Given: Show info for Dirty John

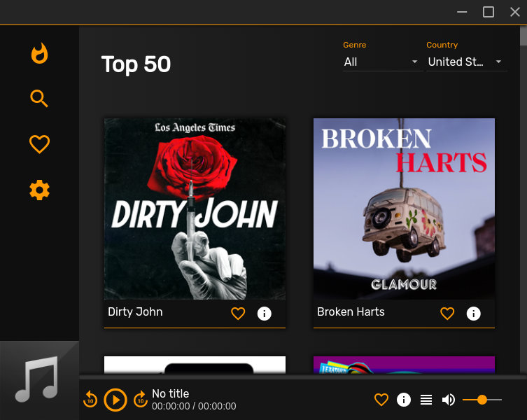Looking at the screenshot, I should click(x=264, y=314).
